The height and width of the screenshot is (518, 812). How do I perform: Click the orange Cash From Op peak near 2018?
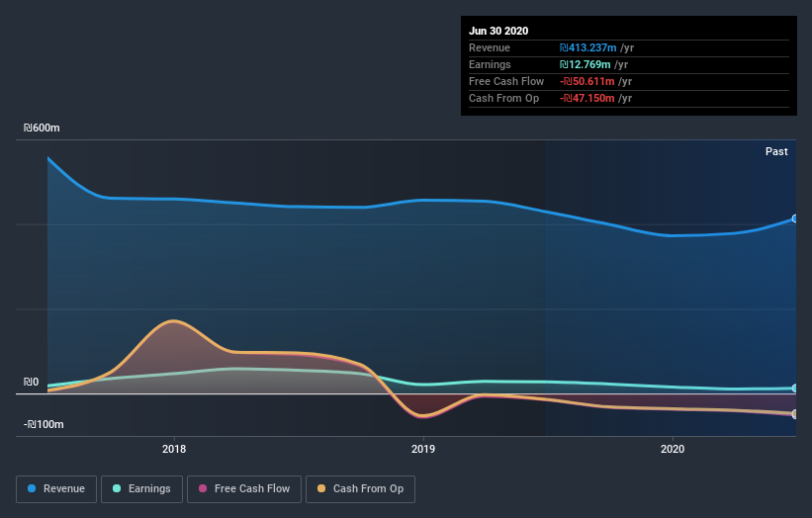173,321
